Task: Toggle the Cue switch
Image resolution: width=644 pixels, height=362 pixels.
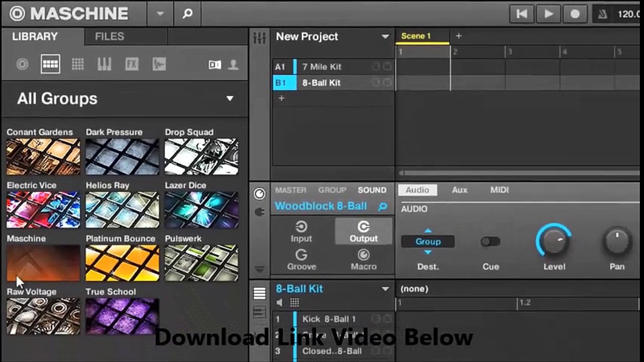Action: pyautogui.click(x=490, y=242)
